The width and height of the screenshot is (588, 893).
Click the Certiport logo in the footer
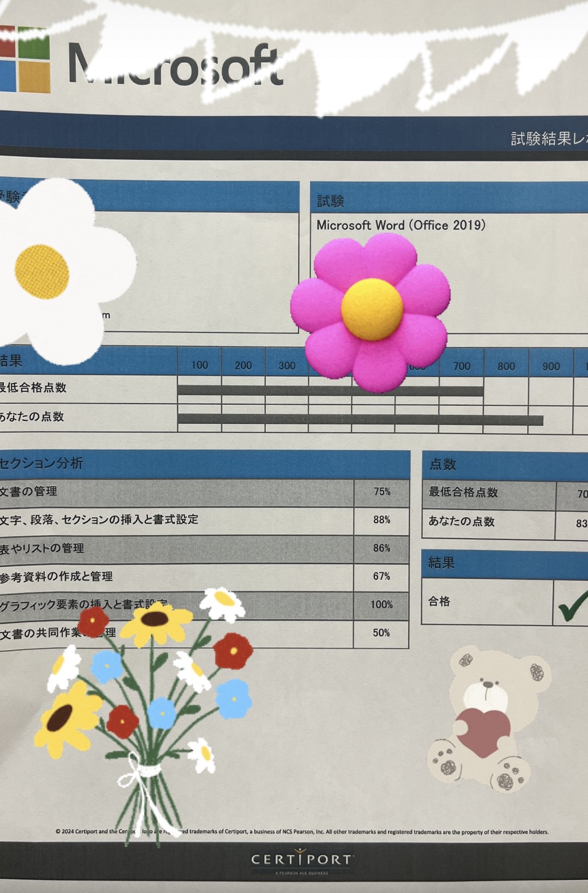(x=302, y=859)
